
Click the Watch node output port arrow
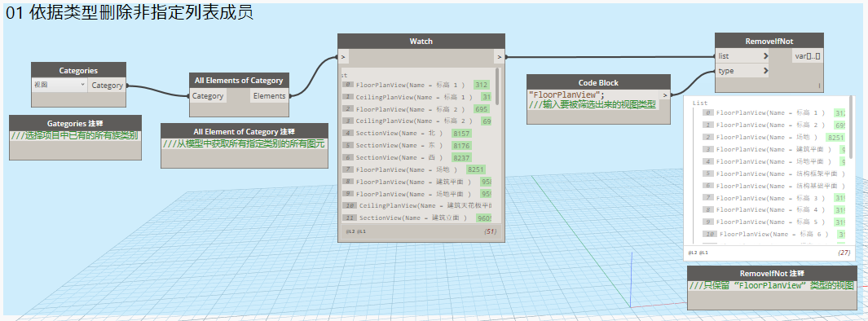500,56
